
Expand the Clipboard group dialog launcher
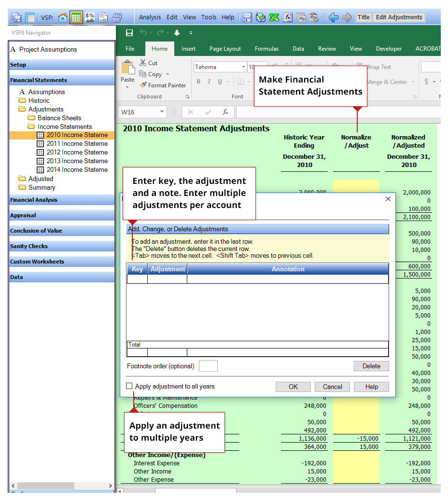[x=187, y=97]
